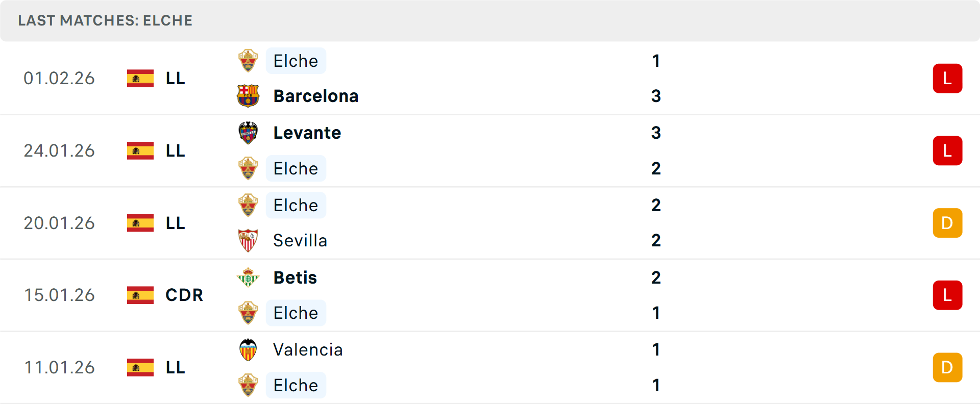The image size is (980, 404).
Task: Open the Levante team link
Action: tap(307, 133)
